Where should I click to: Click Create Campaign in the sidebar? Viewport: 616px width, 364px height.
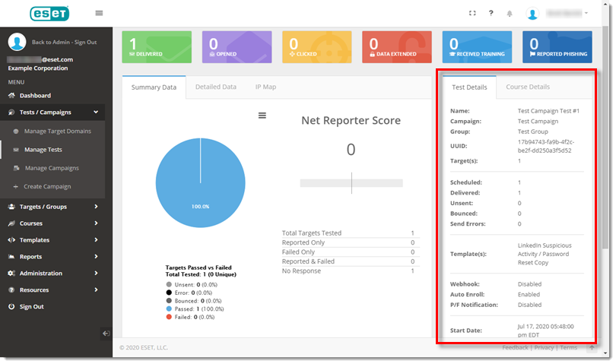click(47, 186)
